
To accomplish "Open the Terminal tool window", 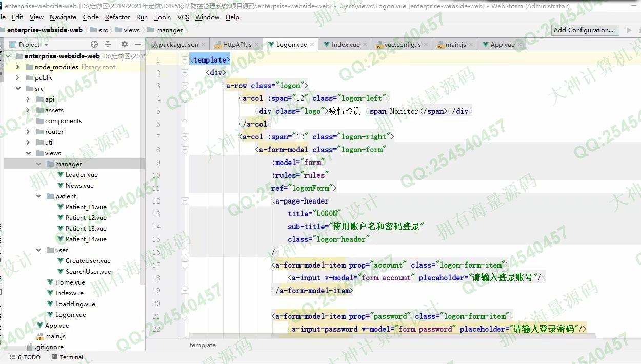I will [67, 357].
